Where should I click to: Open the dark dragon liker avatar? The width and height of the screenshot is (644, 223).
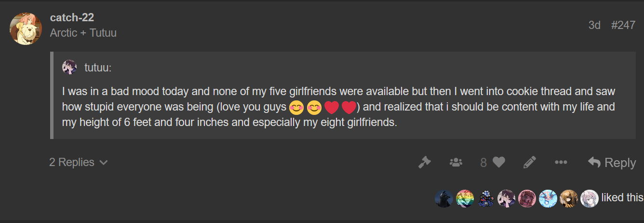click(444, 198)
